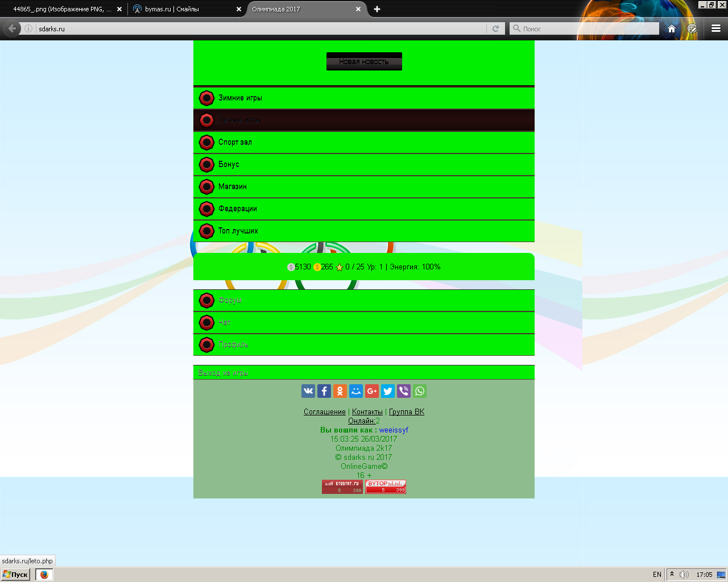Reload the page with refresh icon
The width and height of the screenshot is (728, 582).
point(495,28)
